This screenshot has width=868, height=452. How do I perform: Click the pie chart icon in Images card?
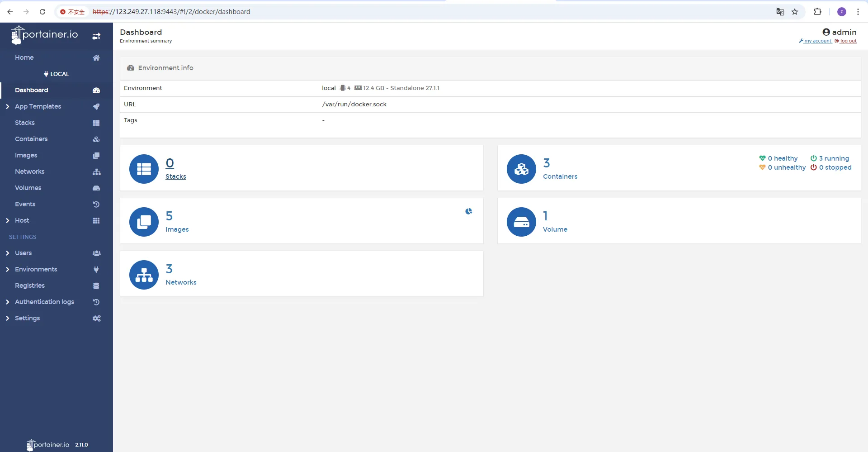coord(469,211)
